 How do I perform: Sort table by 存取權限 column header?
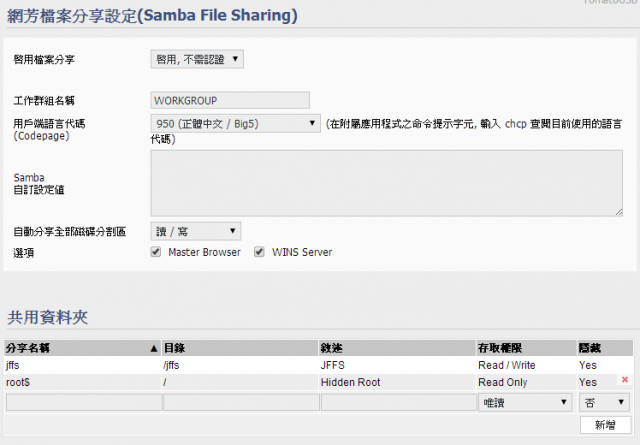tap(526, 348)
